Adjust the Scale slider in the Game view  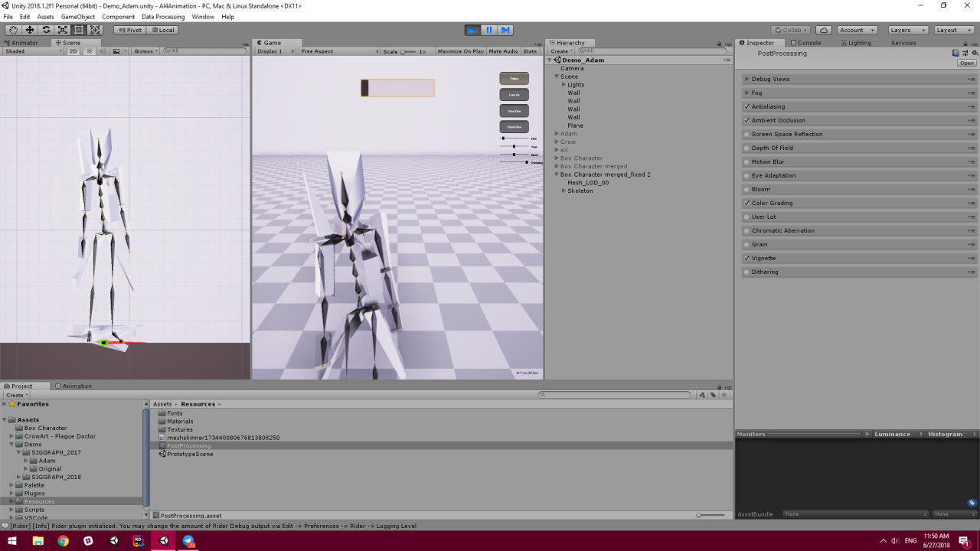pyautogui.click(x=404, y=51)
